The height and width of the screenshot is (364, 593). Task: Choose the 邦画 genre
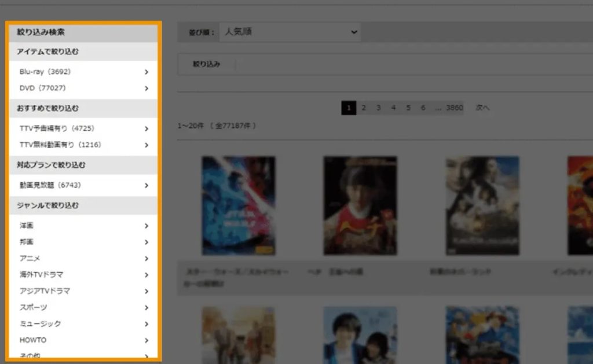(27, 242)
